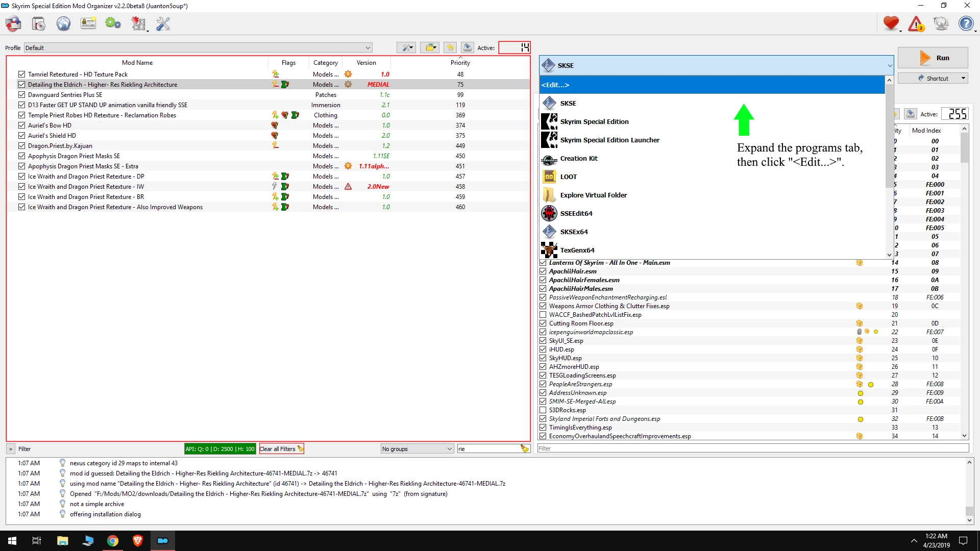Click the Creation Kit executable icon

click(549, 158)
